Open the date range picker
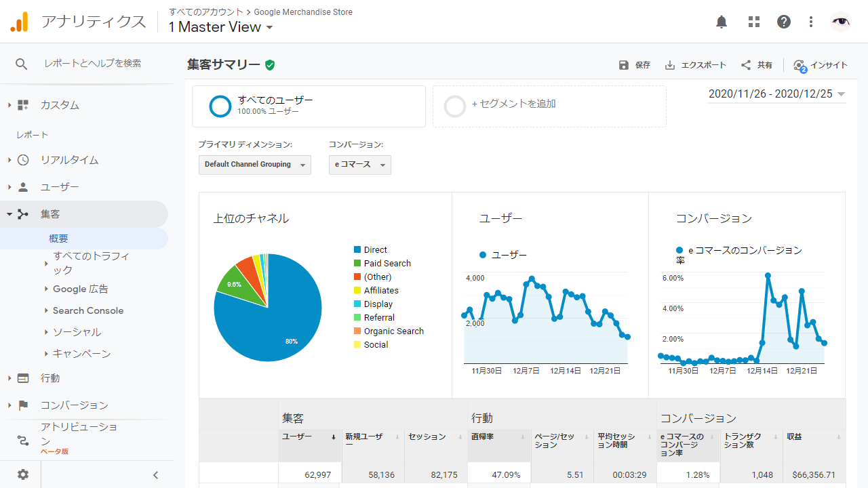Viewport: 868px width, 488px height. tap(777, 94)
